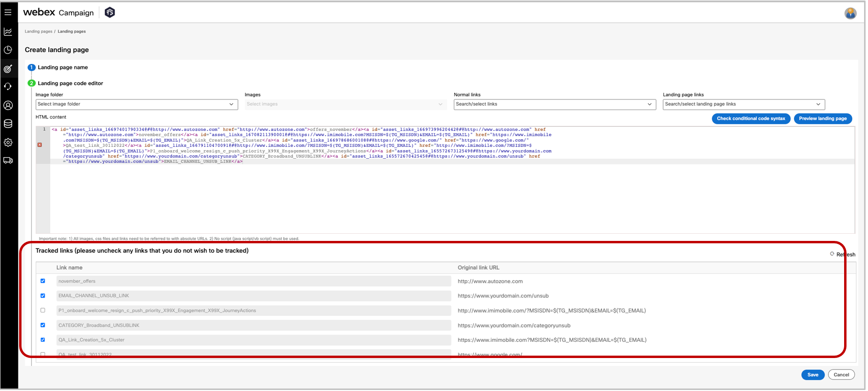Save the landing page
868x391 pixels.
(813, 375)
